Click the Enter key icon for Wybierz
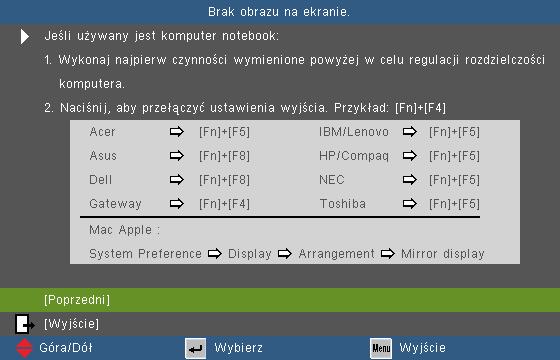The width and height of the screenshot is (560, 360). [195, 348]
